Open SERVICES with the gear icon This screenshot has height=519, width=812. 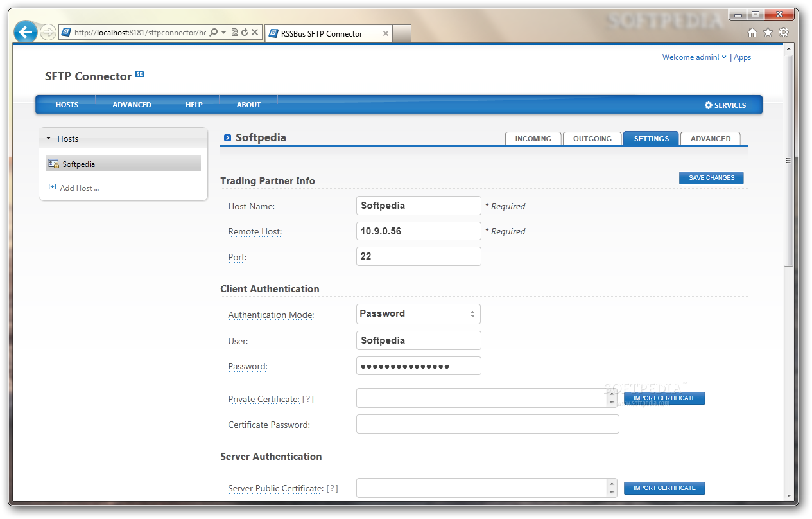(x=725, y=105)
